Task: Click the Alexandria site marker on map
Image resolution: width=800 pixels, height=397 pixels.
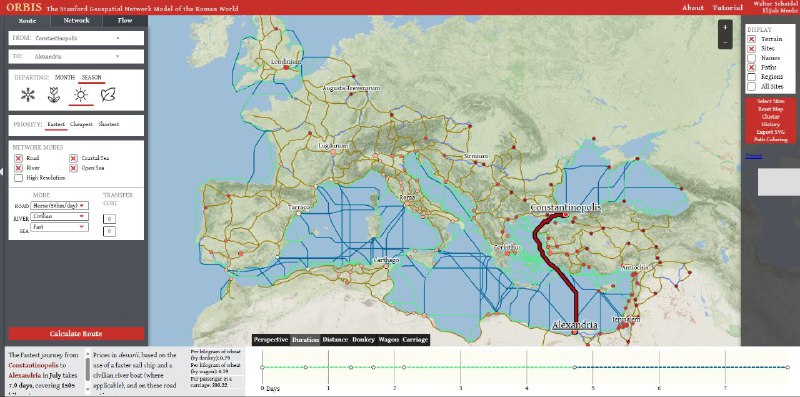Action: (574, 332)
